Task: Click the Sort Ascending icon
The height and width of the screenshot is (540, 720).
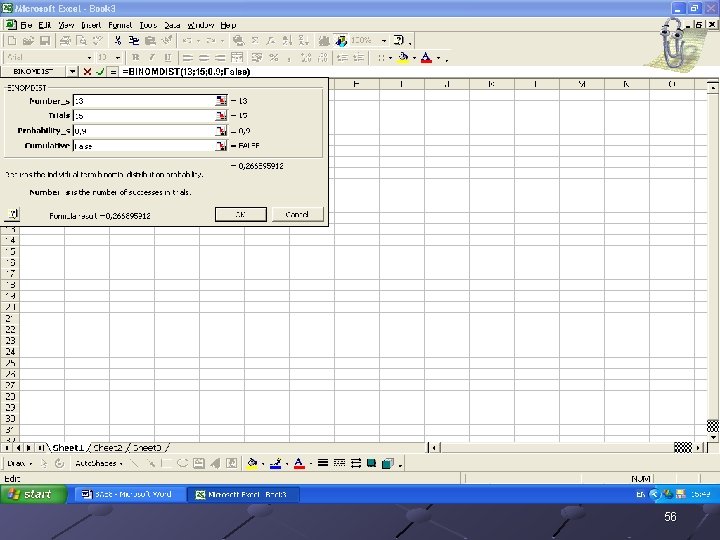Action: (287, 41)
